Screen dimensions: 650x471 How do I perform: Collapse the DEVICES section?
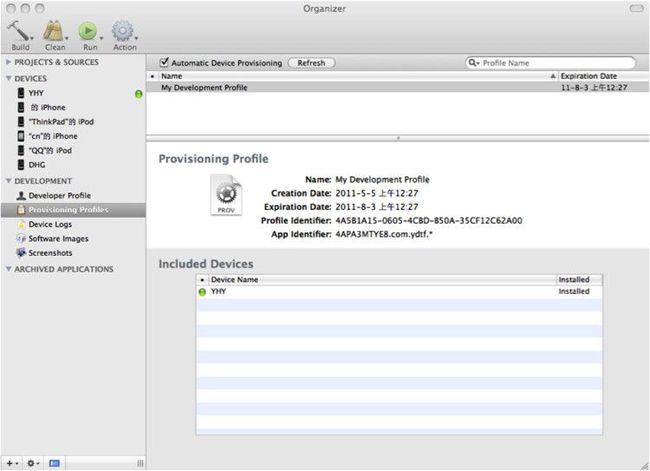(8, 78)
